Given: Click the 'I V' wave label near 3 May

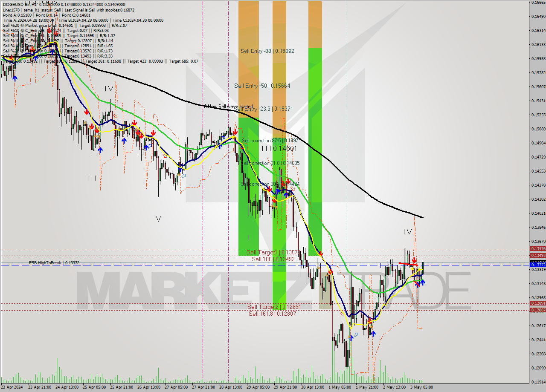Looking at the screenshot, I should coord(408,232).
